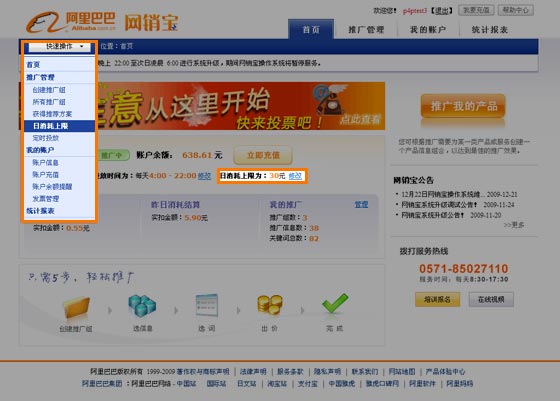Click the Alibaba logo
This screenshot has width=560, height=401.
70,22
